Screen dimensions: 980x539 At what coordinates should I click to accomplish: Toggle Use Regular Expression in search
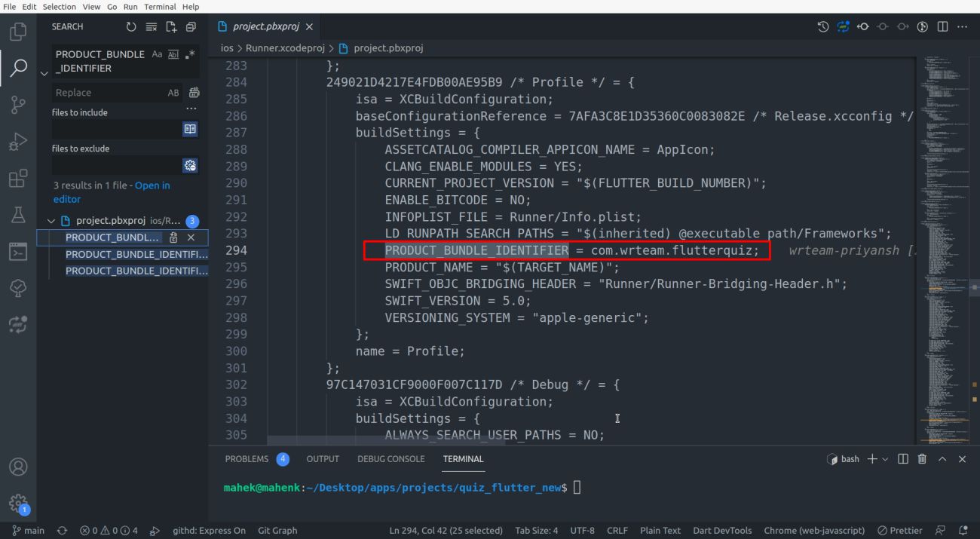point(190,54)
